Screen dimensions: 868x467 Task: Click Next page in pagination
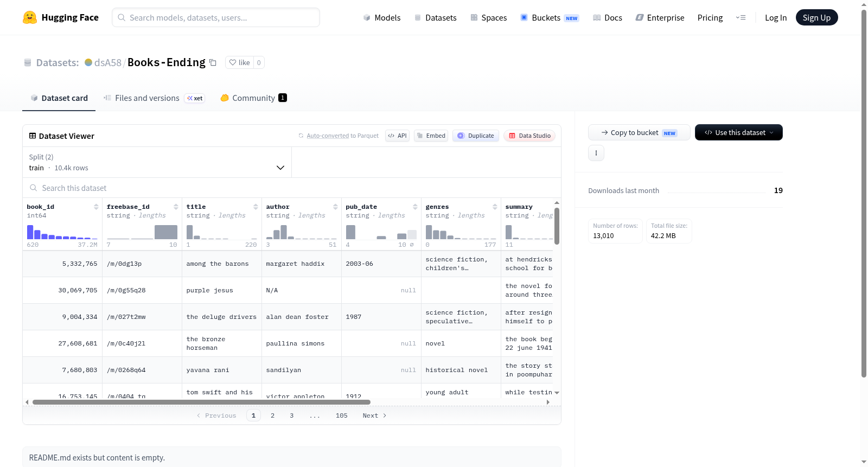point(374,415)
